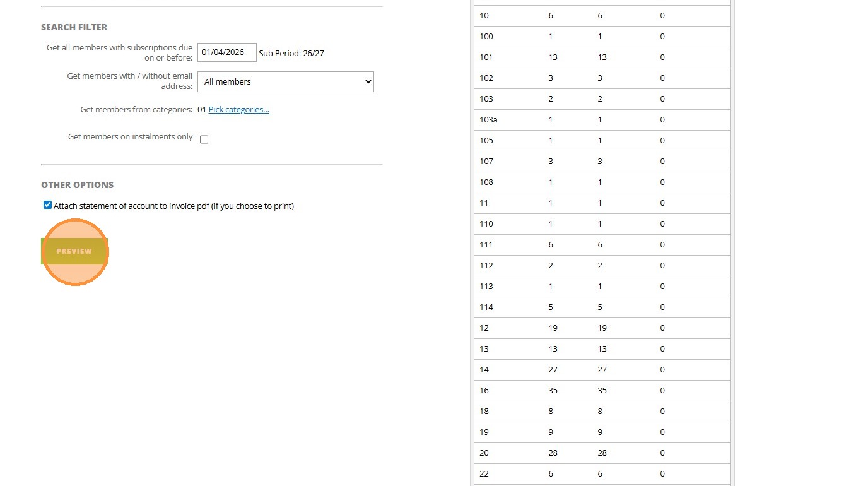
Task: Select the row labeled 22
Action: point(484,474)
